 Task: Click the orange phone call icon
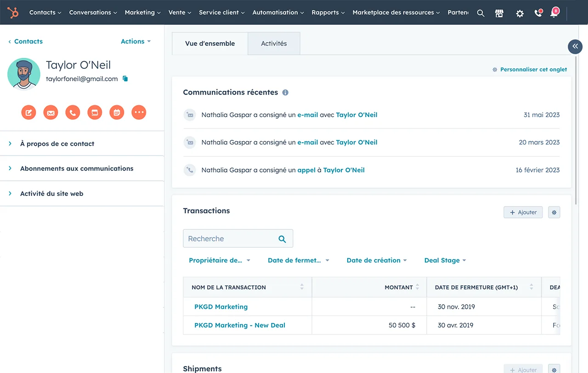tap(73, 112)
